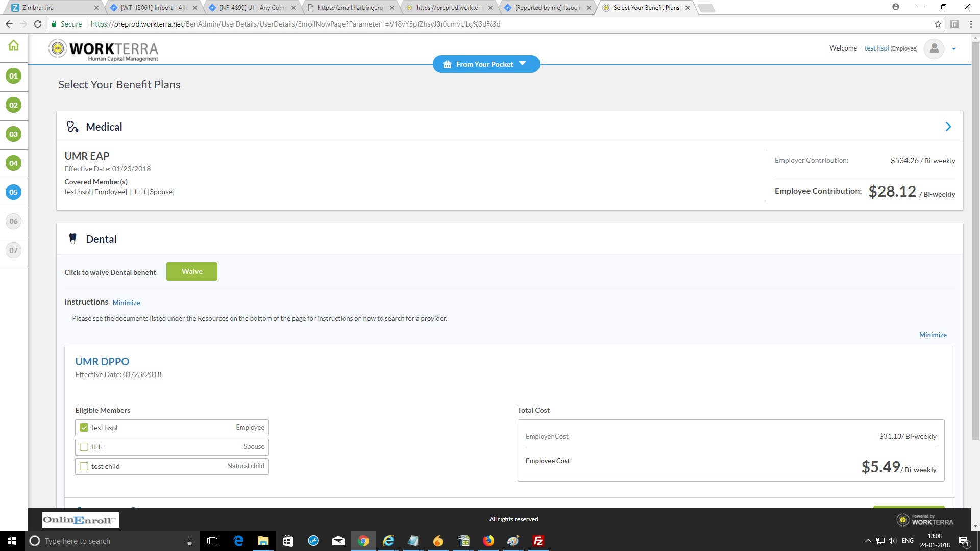980x551 pixels.
Task: Jump to enrollment step 01
Action: tap(14, 76)
